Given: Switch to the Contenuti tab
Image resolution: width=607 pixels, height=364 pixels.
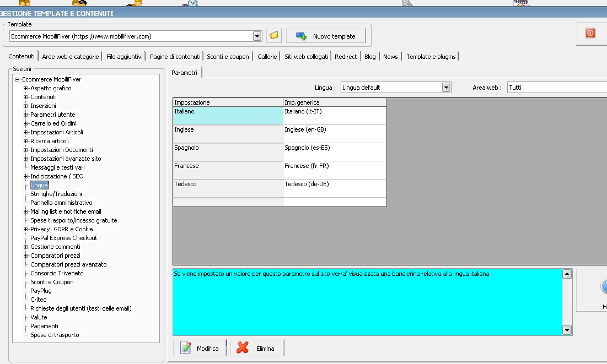Looking at the screenshot, I should click(22, 56).
